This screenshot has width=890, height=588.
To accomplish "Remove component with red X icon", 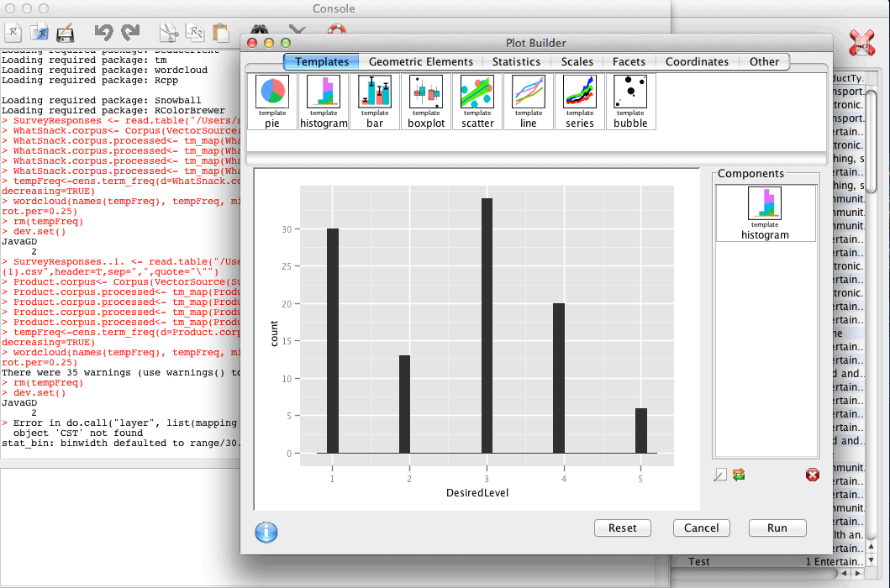I will (812, 475).
